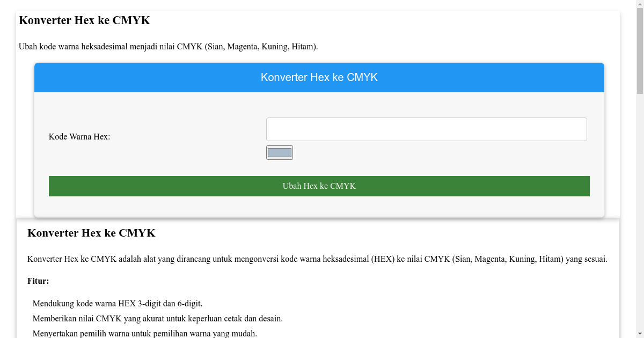Click the description line about CMYK values
The width and height of the screenshot is (644, 338).
[x=318, y=259]
